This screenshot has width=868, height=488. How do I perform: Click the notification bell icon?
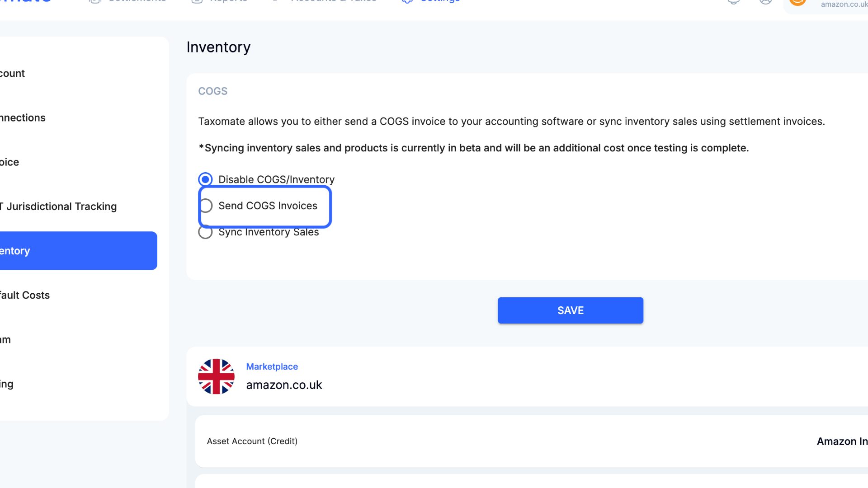coord(734,1)
